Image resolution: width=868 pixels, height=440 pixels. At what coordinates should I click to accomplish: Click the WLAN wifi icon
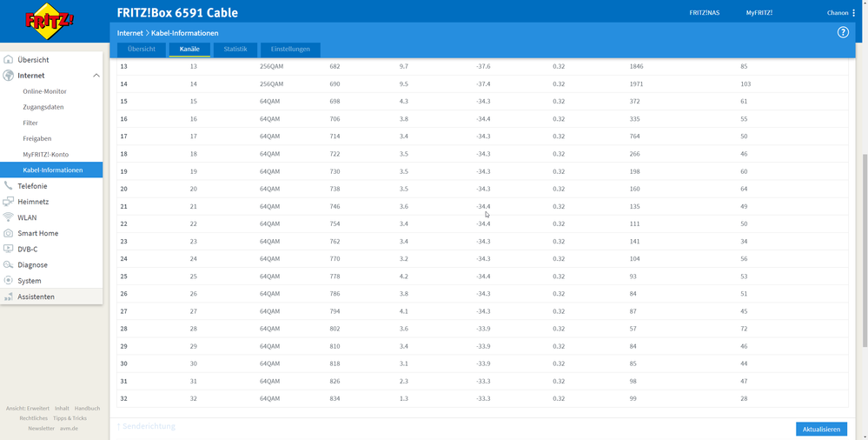9,217
